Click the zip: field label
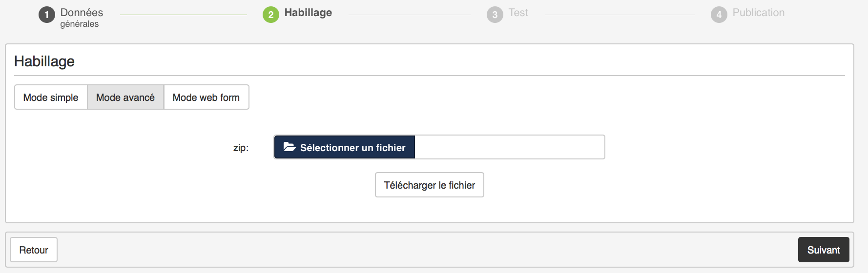The image size is (868, 273). pyautogui.click(x=241, y=148)
